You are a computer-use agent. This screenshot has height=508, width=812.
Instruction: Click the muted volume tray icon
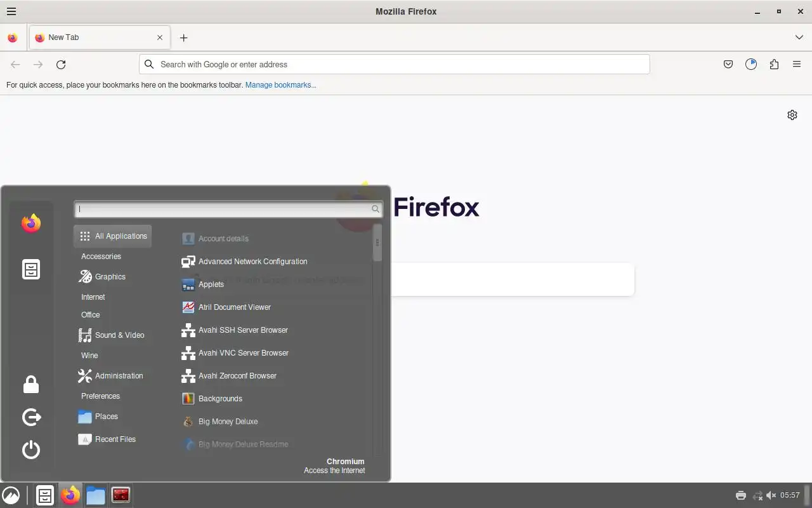(x=771, y=495)
